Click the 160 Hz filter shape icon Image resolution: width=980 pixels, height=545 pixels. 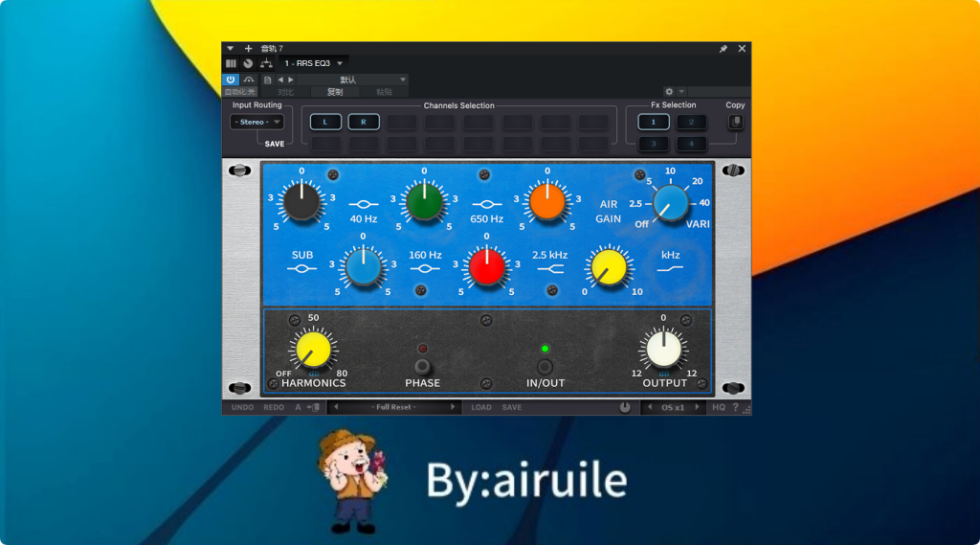[425, 269]
